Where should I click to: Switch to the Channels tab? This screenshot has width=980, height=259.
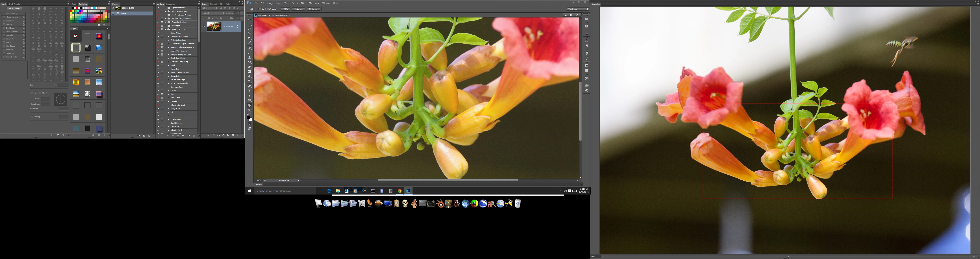pyautogui.click(x=214, y=4)
